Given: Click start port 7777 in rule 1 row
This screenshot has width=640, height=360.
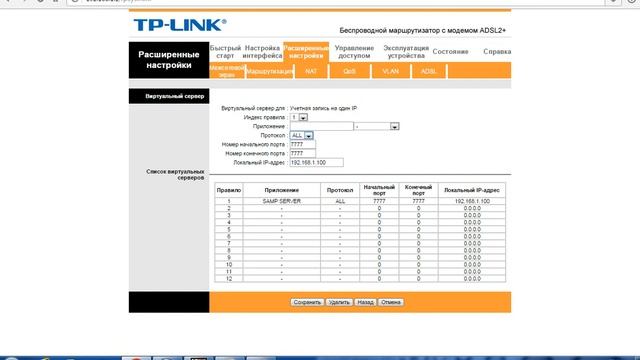Looking at the screenshot, I should (x=379, y=201).
